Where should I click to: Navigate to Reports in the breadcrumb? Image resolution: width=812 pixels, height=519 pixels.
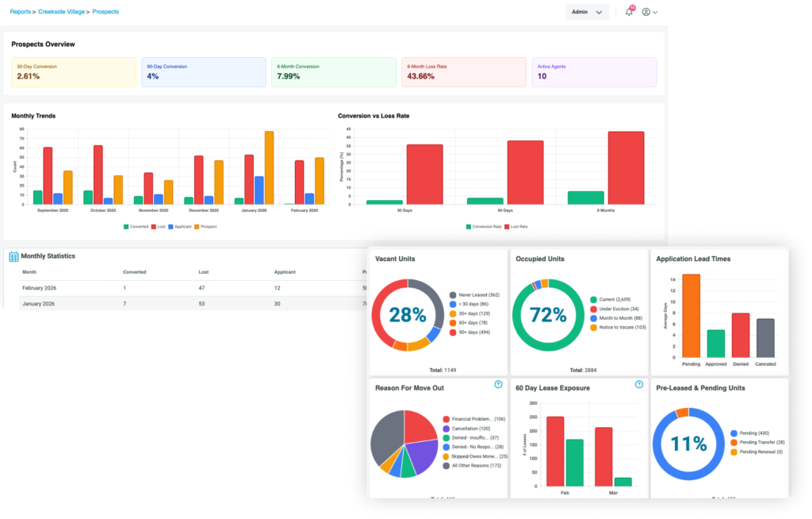pyautogui.click(x=21, y=12)
